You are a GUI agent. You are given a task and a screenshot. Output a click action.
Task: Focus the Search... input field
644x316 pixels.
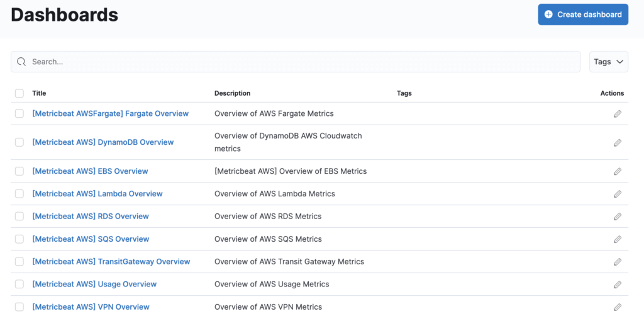(296, 62)
